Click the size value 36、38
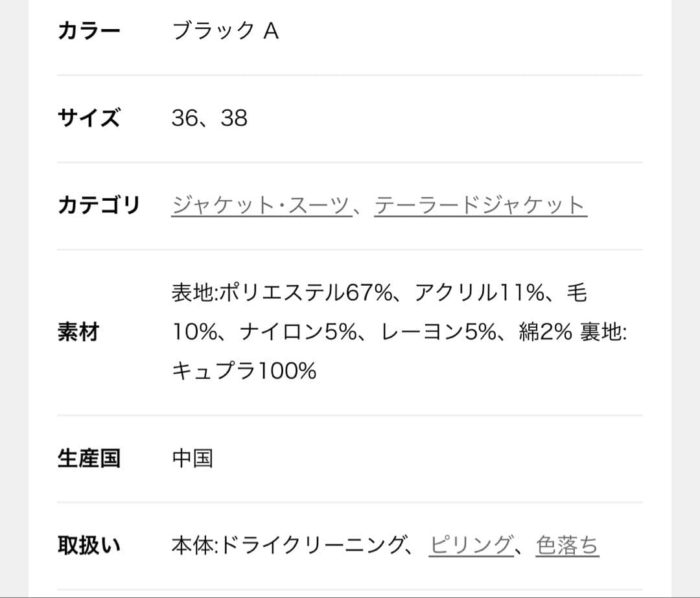The image size is (700, 598). (x=207, y=118)
